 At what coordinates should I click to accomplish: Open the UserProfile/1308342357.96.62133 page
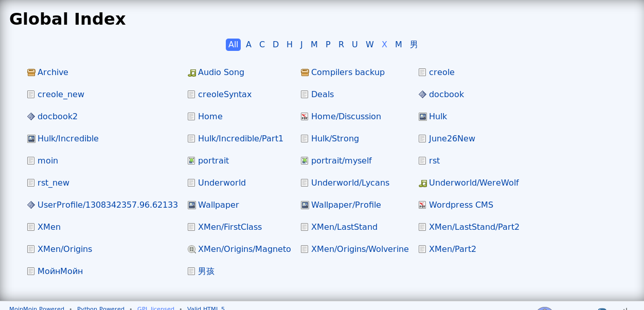(108, 205)
